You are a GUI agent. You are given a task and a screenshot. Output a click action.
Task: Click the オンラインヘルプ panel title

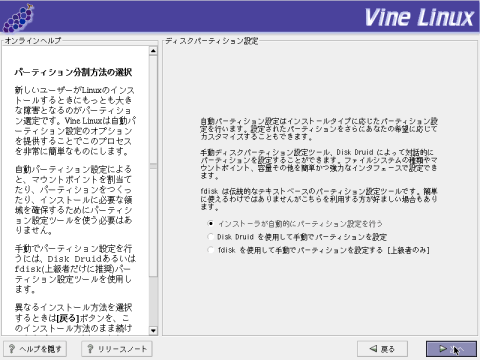coord(33,41)
